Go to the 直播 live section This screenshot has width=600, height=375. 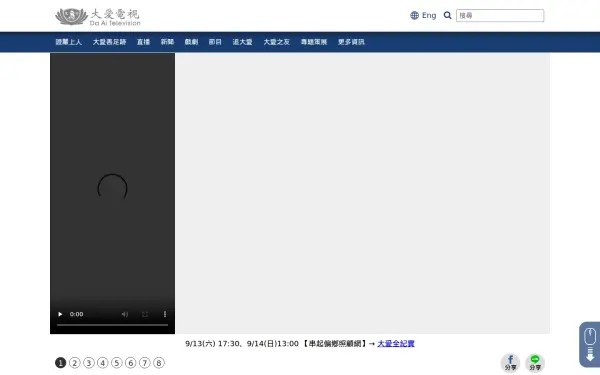(x=143, y=42)
